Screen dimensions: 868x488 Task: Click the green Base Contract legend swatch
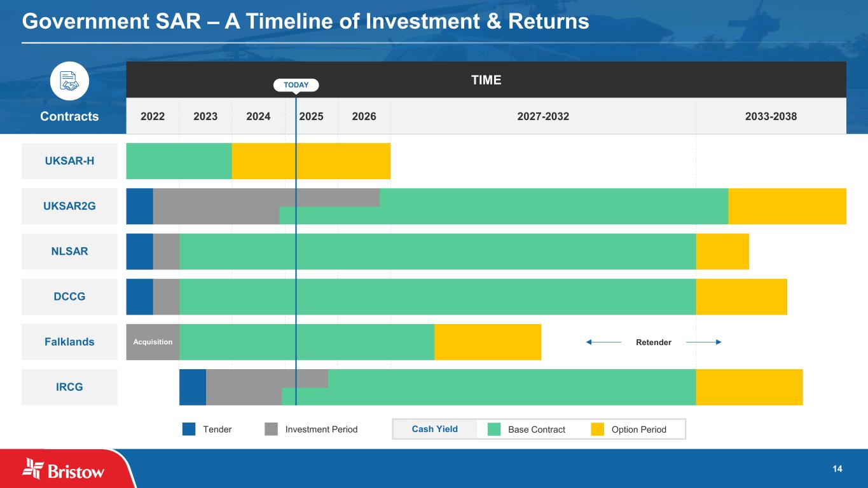point(494,430)
